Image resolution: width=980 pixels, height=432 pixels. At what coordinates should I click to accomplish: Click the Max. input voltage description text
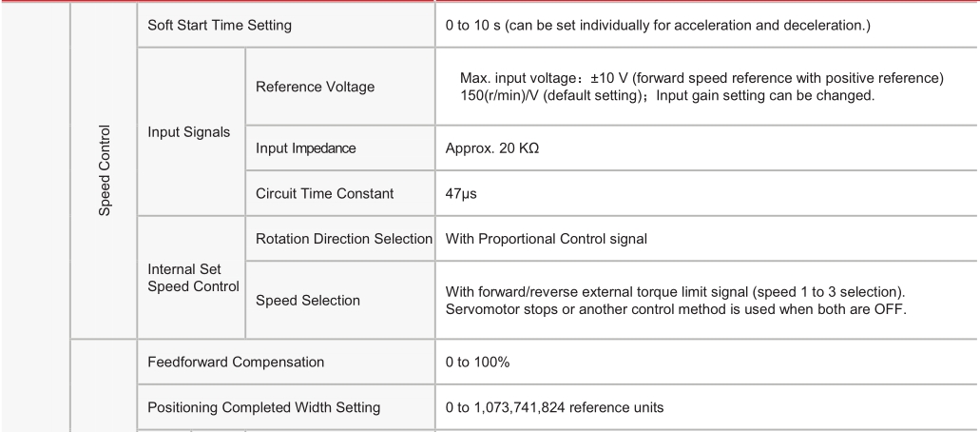[x=701, y=78]
